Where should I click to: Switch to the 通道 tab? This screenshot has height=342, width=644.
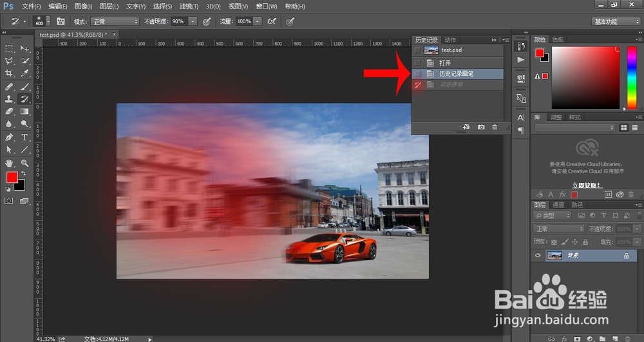click(558, 205)
